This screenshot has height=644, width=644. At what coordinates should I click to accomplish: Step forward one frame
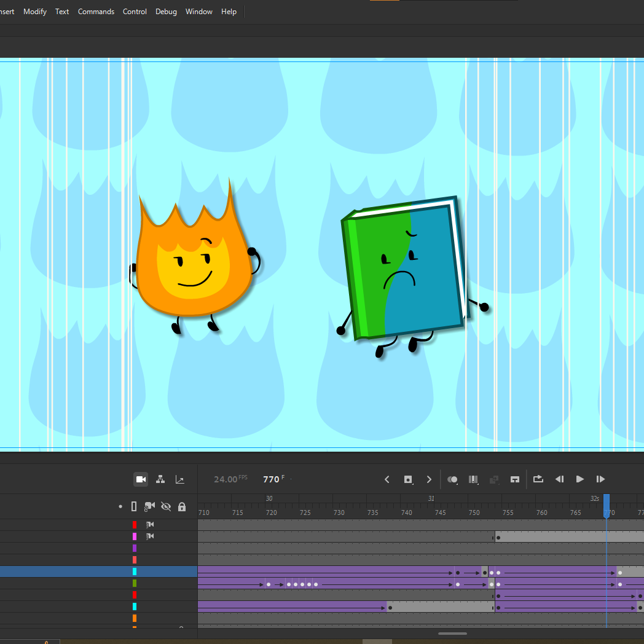pyautogui.click(x=600, y=479)
